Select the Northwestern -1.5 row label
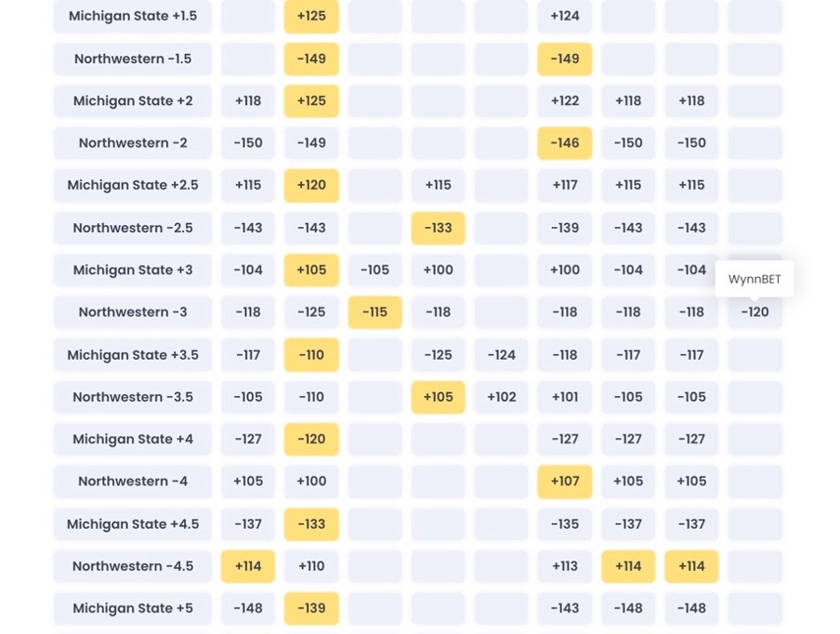This screenshot has height=634, width=840. click(x=132, y=59)
